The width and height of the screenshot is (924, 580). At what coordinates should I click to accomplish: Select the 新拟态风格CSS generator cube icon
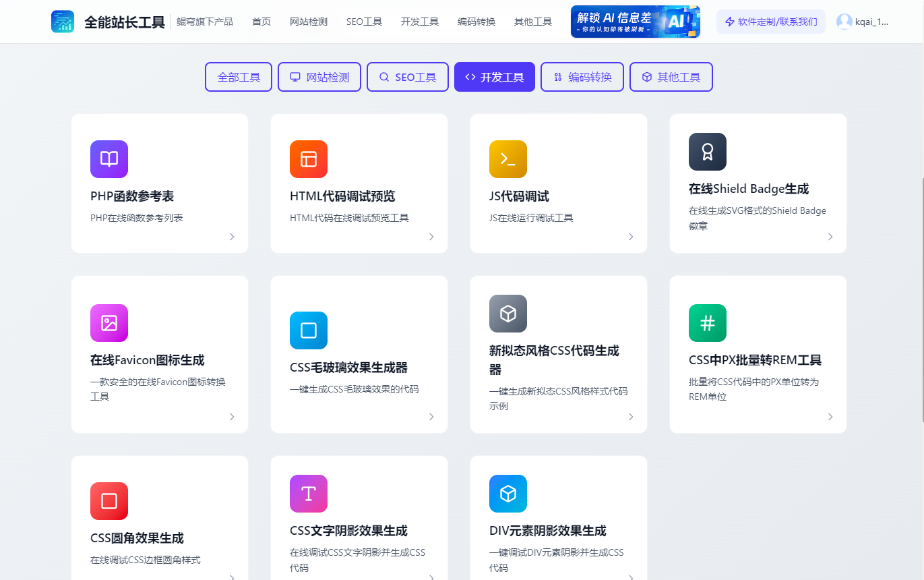(x=507, y=314)
